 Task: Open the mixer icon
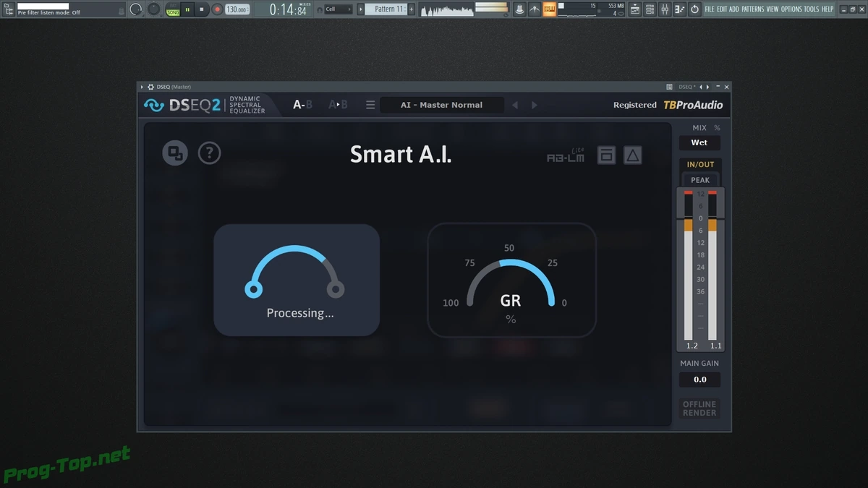pos(665,9)
